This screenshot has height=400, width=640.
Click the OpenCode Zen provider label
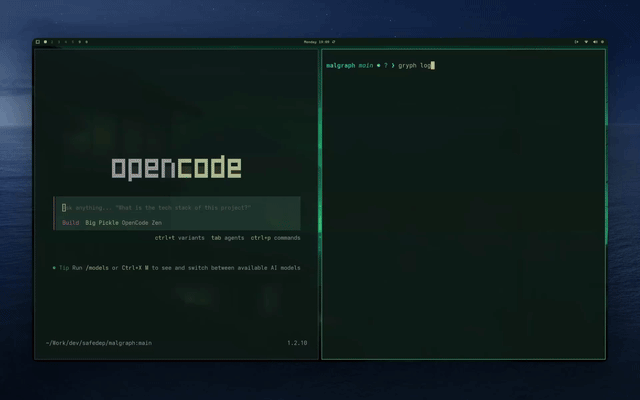click(142, 222)
